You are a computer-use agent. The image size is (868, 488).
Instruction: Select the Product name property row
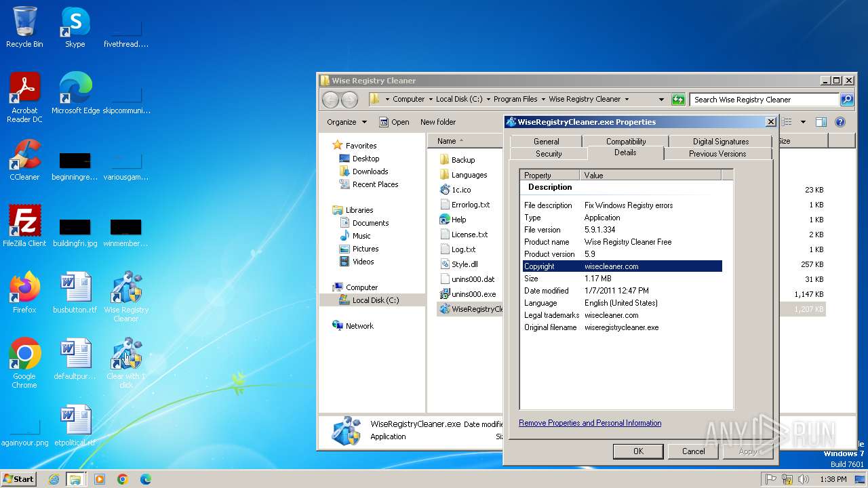[622, 242]
